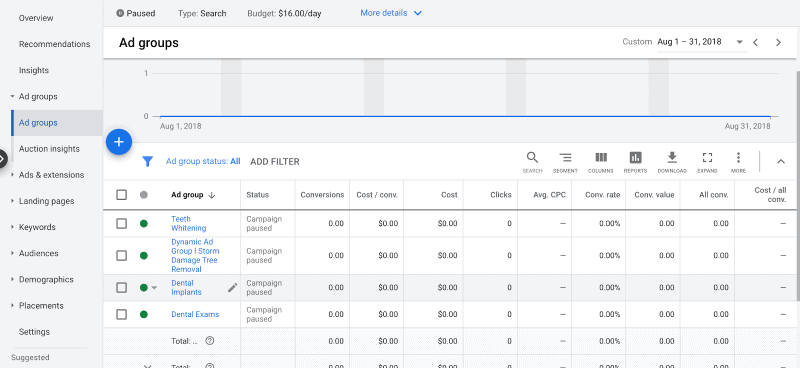Expand Keywords in sidebar
The height and width of the screenshot is (368, 800).
click(12, 227)
